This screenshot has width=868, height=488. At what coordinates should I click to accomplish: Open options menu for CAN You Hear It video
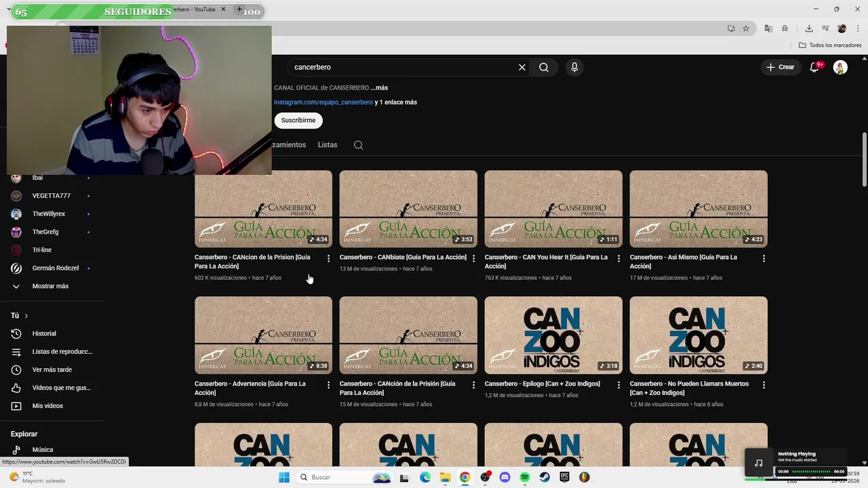click(618, 258)
